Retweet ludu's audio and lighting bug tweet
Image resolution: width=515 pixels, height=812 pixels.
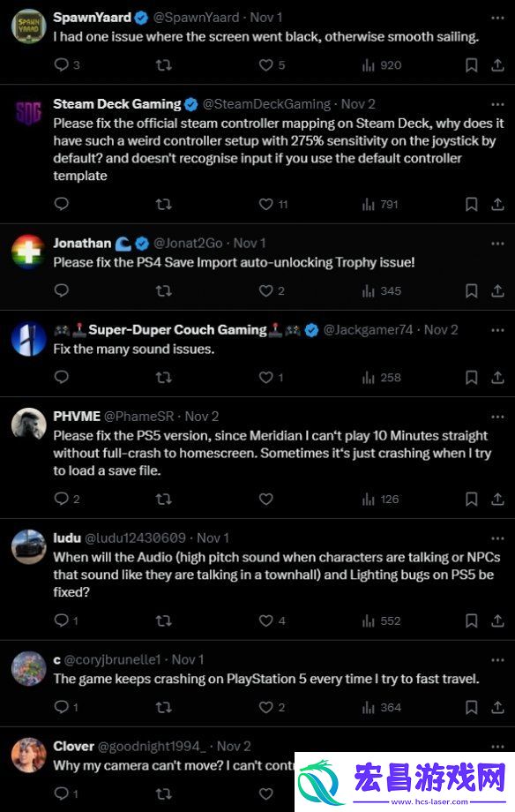click(163, 620)
